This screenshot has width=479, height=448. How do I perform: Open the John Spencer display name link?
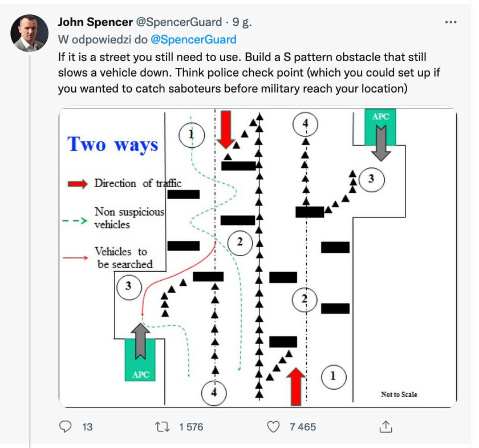[95, 22]
